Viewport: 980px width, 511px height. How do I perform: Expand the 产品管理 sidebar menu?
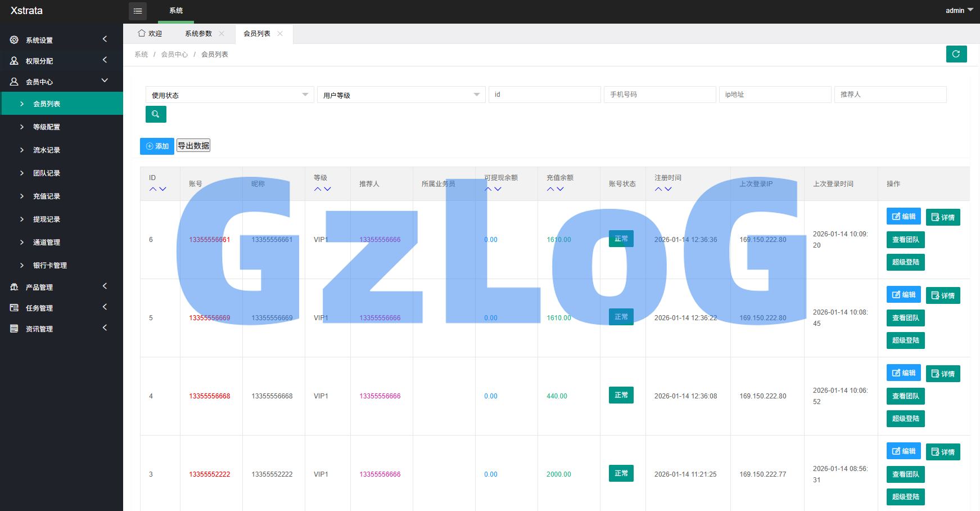(x=61, y=287)
